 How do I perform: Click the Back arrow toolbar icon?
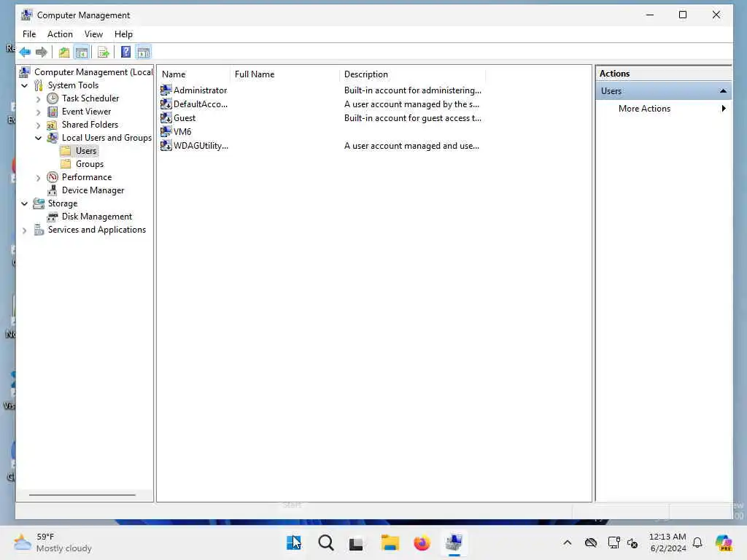(x=26, y=52)
